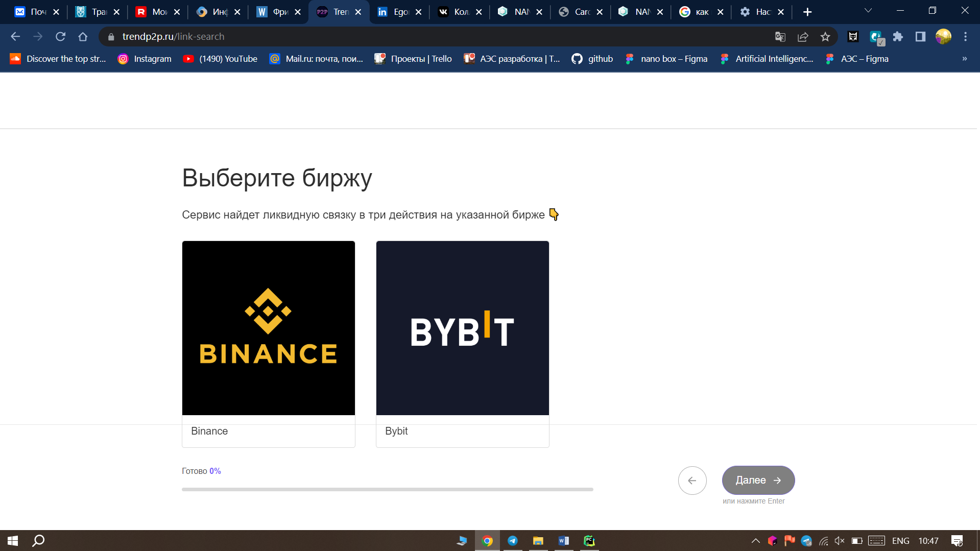Close the Tren tab
The height and width of the screenshot is (551, 980).
point(358,12)
